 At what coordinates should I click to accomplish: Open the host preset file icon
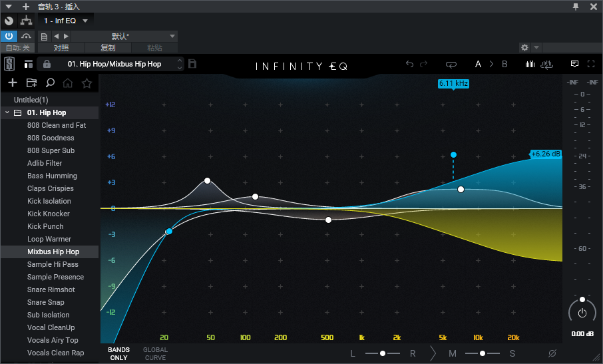tap(44, 37)
